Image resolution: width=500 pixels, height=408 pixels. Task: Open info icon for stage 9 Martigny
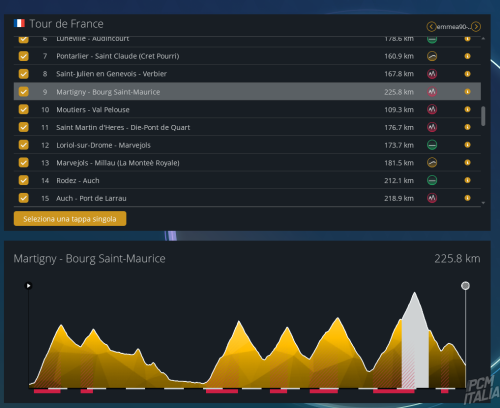point(467,91)
